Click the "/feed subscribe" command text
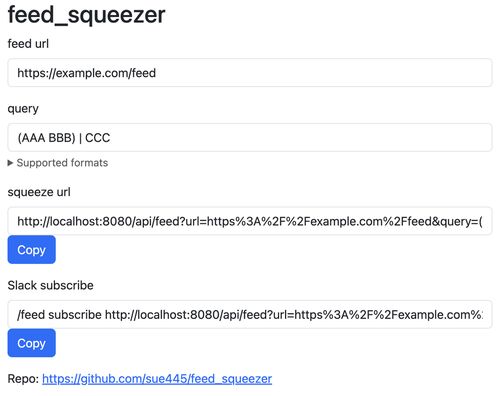 (x=59, y=314)
